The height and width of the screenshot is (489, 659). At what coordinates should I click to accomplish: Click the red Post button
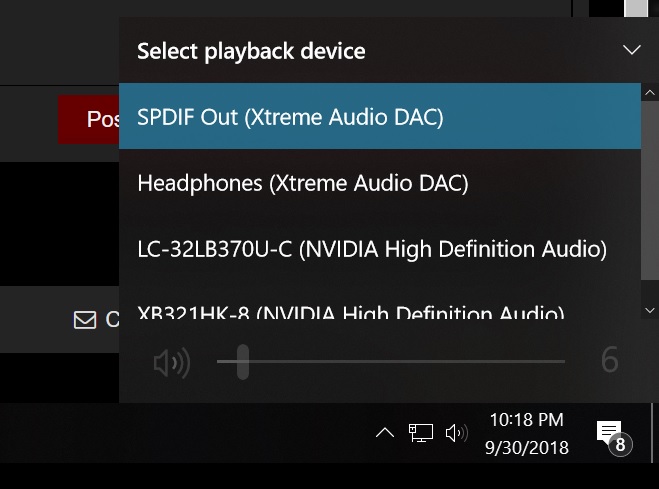[89, 119]
